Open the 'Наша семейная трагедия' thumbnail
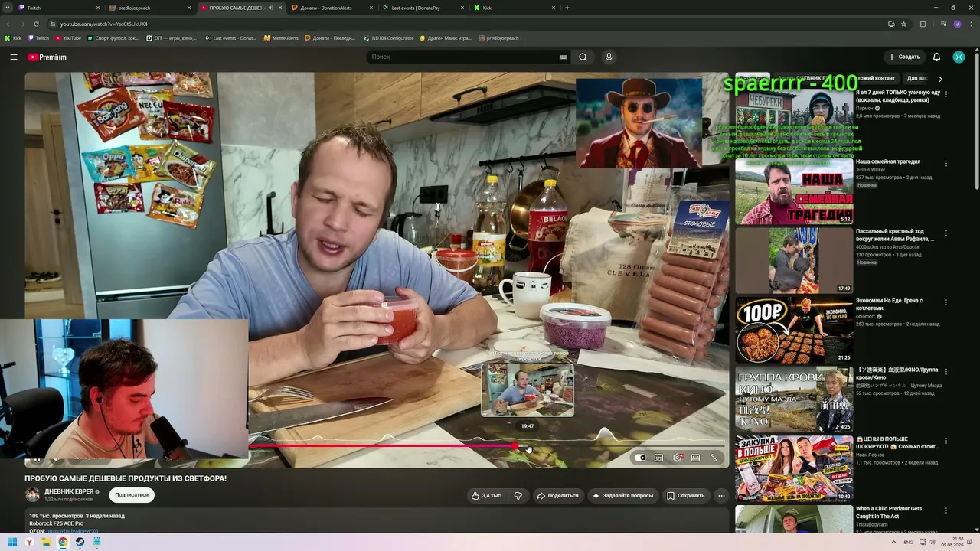Viewport: 980px width, 551px height. [794, 191]
